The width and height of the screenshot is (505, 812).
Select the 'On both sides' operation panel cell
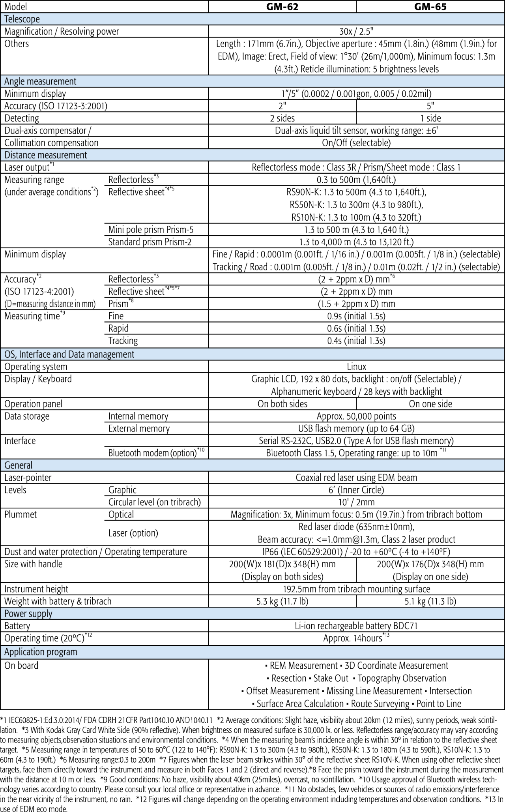tap(282, 404)
